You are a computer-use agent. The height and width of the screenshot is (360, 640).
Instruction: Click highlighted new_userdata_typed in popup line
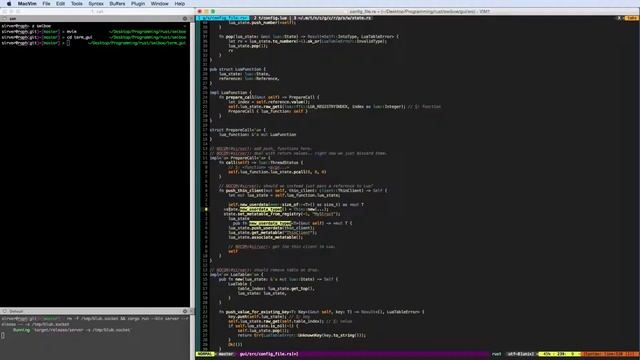pyautogui.click(x=270, y=223)
